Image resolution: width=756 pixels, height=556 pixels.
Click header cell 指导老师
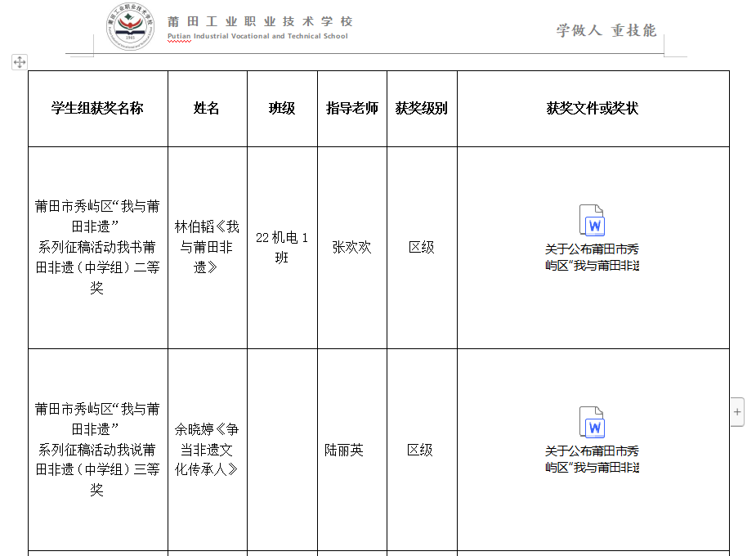point(352,109)
